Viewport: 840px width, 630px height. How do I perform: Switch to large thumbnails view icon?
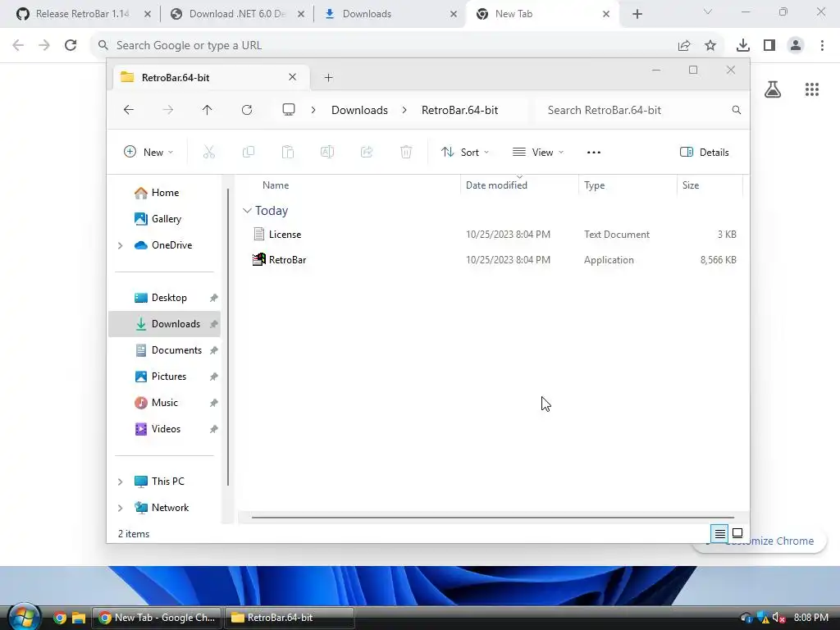click(737, 533)
